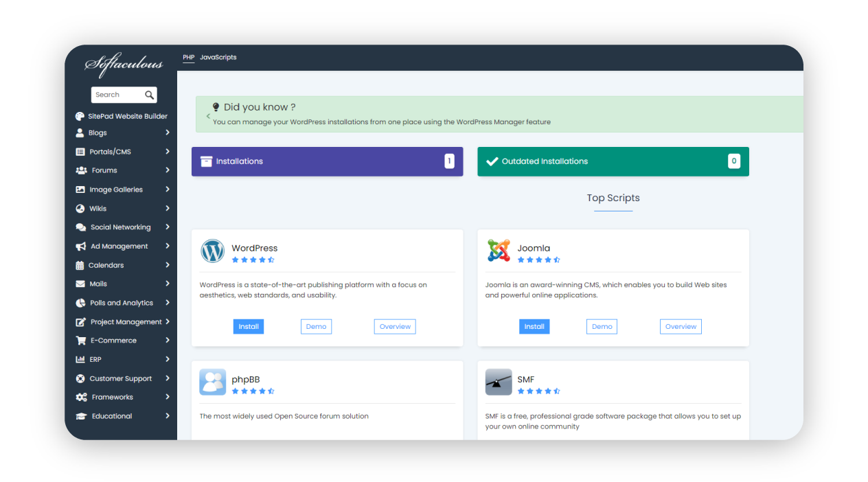The height and width of the screenshot is (482, 868).
Task: Expand the Image Galleries arrow
Action: 168,190
